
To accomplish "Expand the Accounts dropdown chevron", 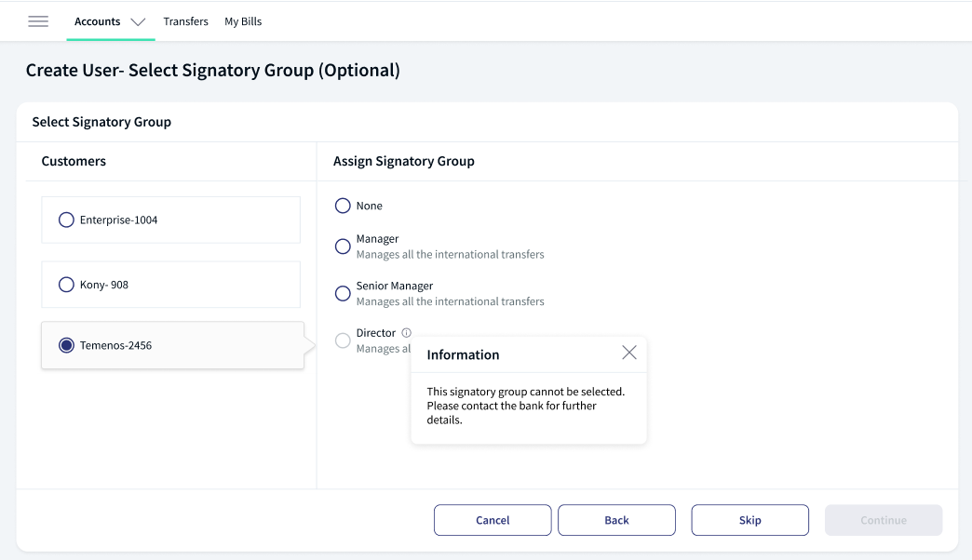I will click(x=138, y=22).
